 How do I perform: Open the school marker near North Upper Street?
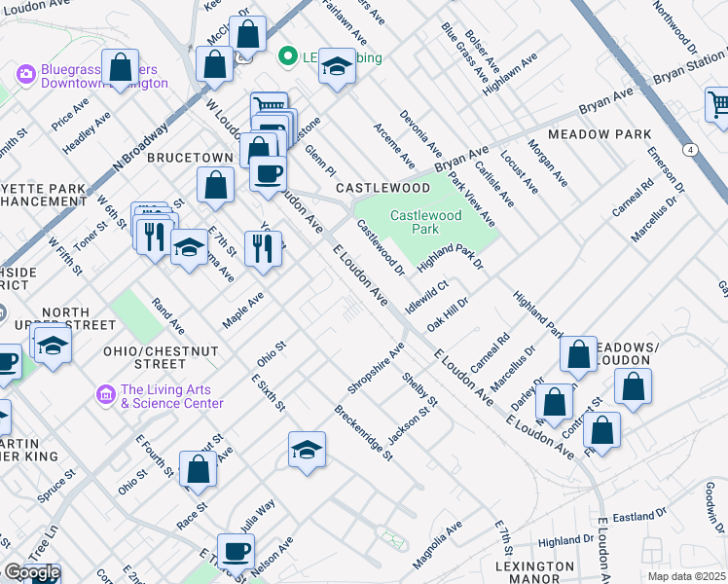(x=53, y=346)
